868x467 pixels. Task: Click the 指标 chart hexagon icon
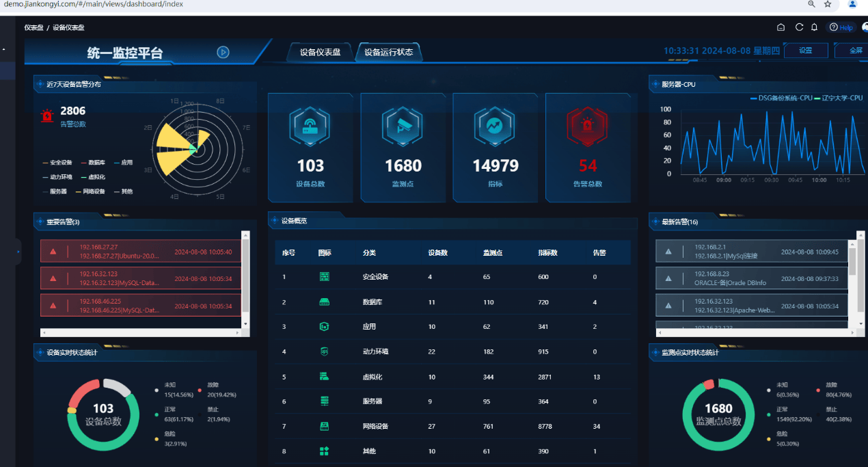495,126
